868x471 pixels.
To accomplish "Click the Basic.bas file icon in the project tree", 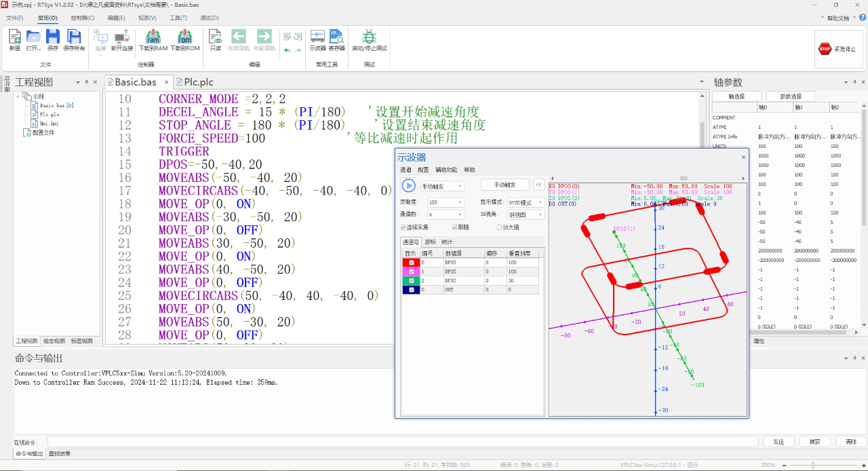I will [34, 106].
